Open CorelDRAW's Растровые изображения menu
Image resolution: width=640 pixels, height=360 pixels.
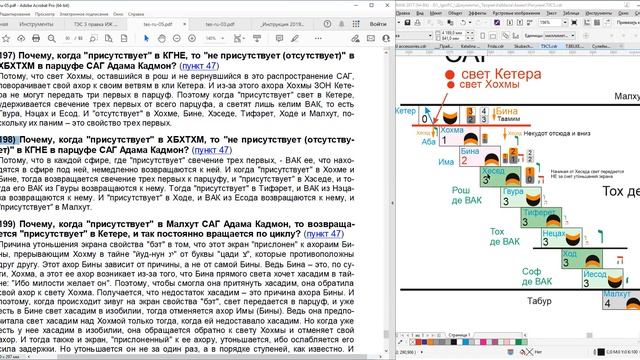tap(516, 13)
